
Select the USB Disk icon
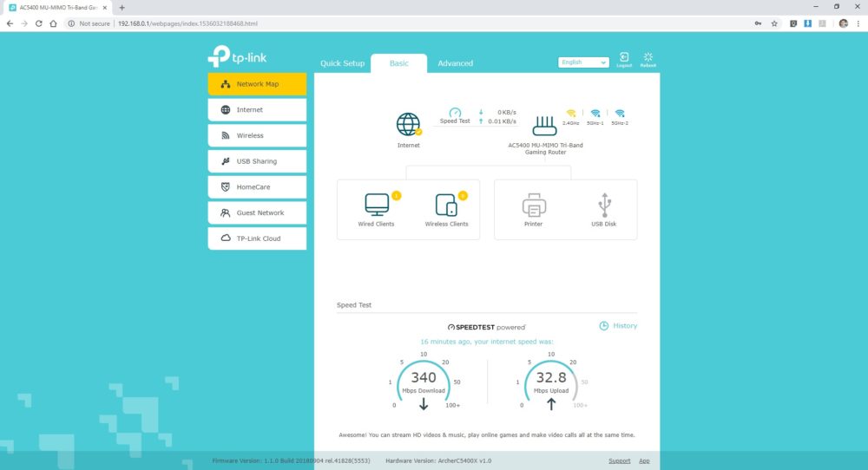[x=604, y=205]
